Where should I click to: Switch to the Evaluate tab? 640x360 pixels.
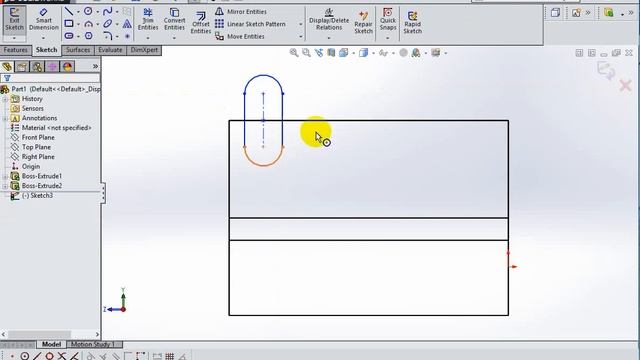click(x=110, y=50)
